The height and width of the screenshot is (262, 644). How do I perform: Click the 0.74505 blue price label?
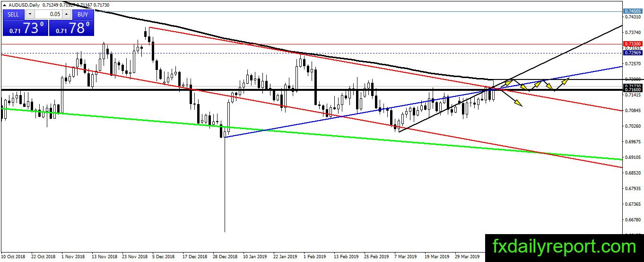click(633, 11)
